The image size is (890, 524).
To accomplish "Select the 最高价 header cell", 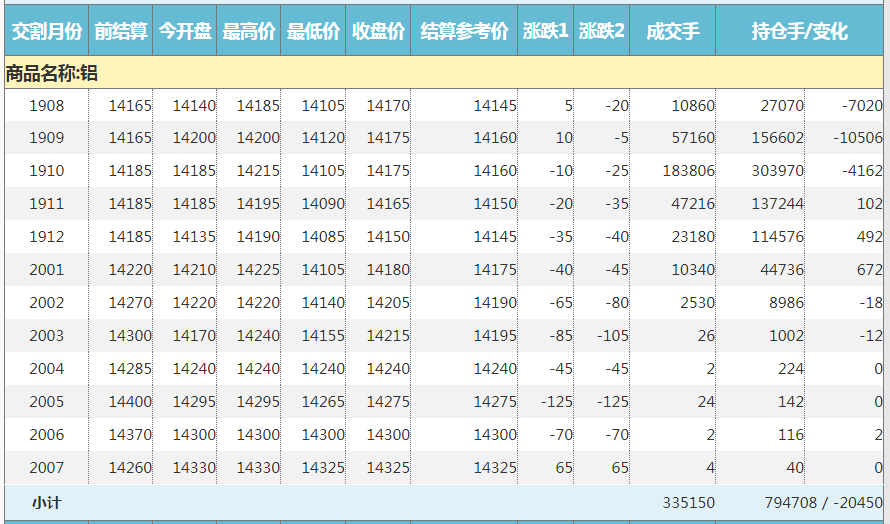I will point(249,31).
